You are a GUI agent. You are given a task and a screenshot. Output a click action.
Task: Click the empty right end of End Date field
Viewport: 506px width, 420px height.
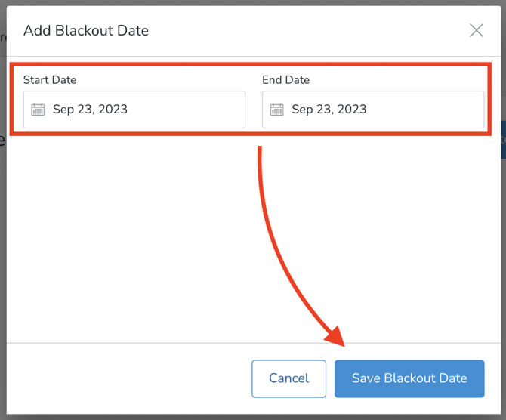[453, 110]
